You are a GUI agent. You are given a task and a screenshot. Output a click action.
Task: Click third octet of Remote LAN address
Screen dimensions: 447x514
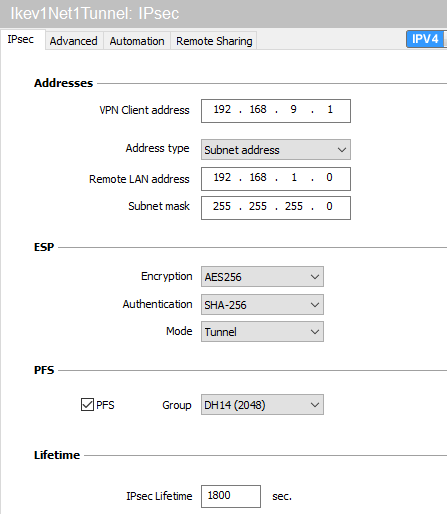coord(293,178)
